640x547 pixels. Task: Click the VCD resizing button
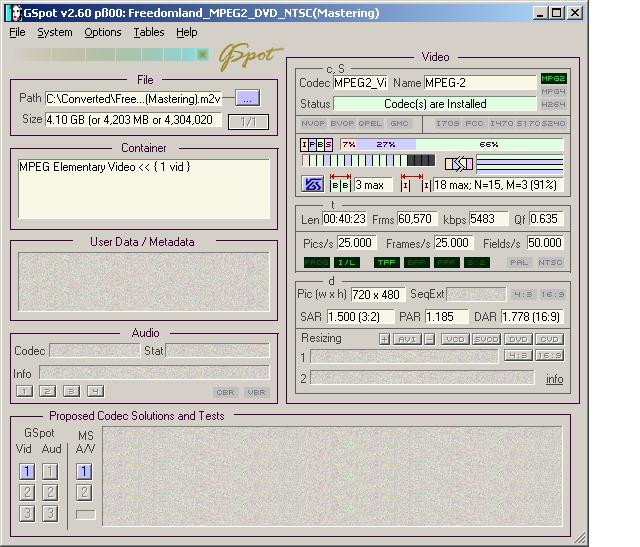455,339
